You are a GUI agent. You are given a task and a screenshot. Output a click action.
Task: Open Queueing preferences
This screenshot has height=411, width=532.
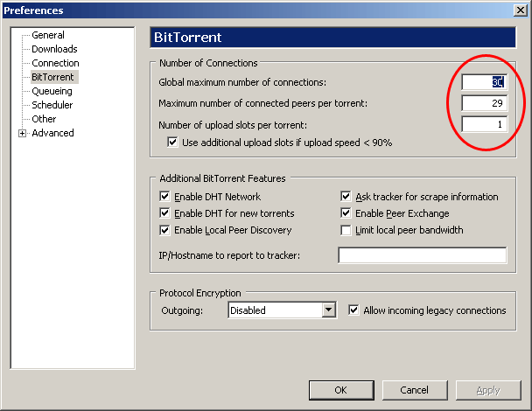(x=52, y=91)
